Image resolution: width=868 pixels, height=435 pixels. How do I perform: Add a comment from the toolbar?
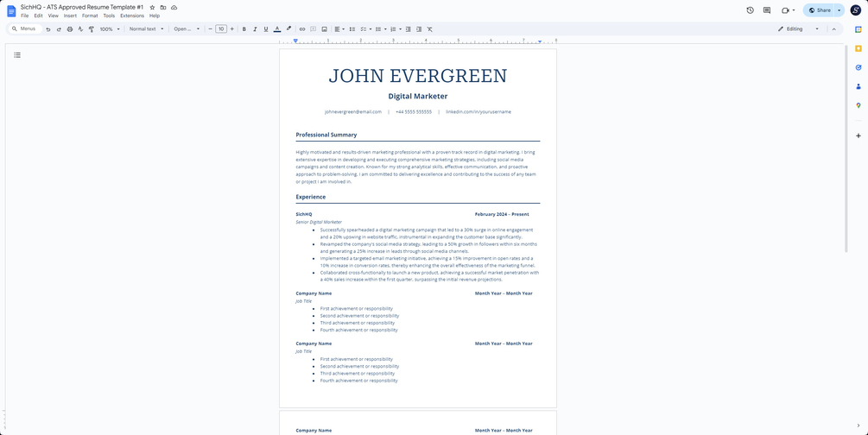point(313,28)
